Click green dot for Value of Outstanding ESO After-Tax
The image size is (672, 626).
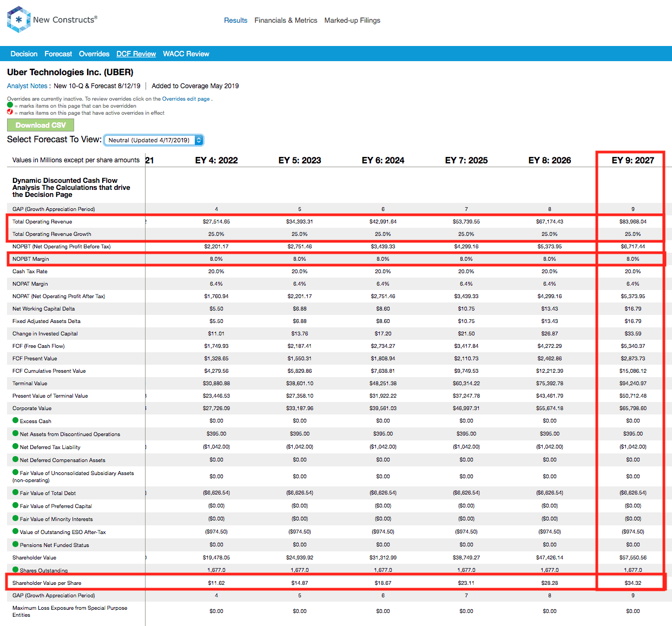pos(16,531)
